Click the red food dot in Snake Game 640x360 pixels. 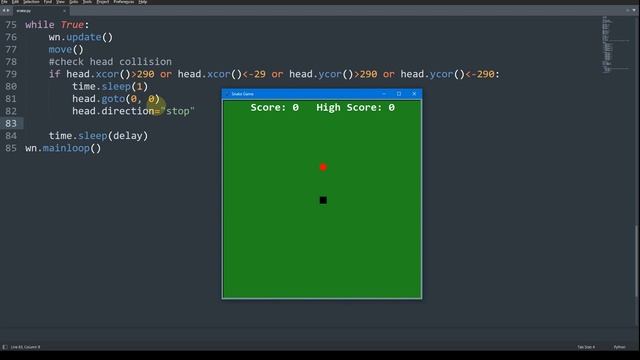[323, 167]
